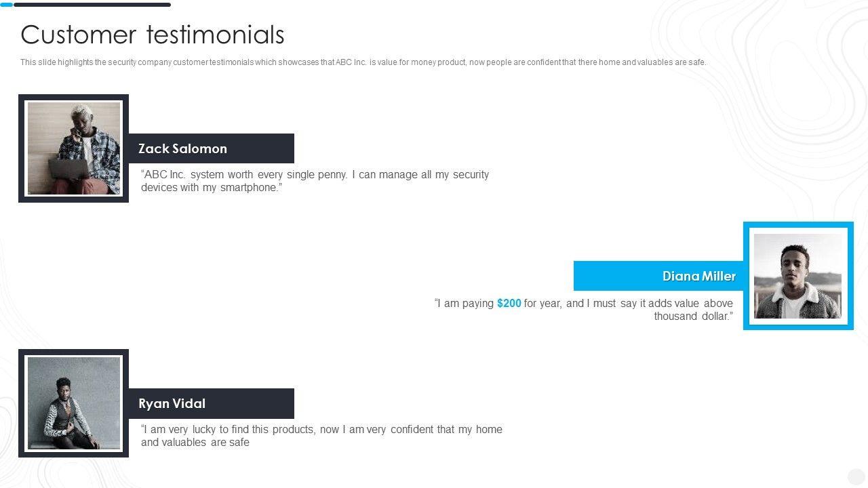Click the Zack Salomon testimonial quote text

click(315, 181)
